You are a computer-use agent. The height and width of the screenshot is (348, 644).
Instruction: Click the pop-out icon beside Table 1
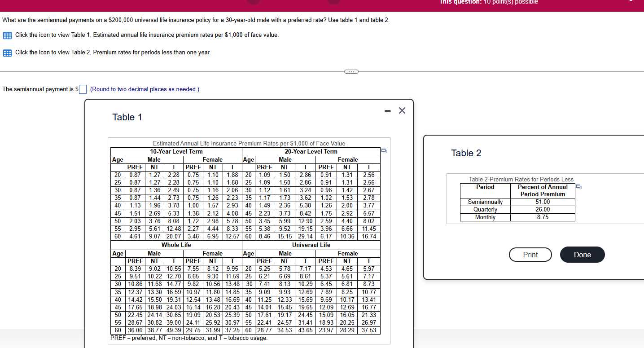point(384,151)
